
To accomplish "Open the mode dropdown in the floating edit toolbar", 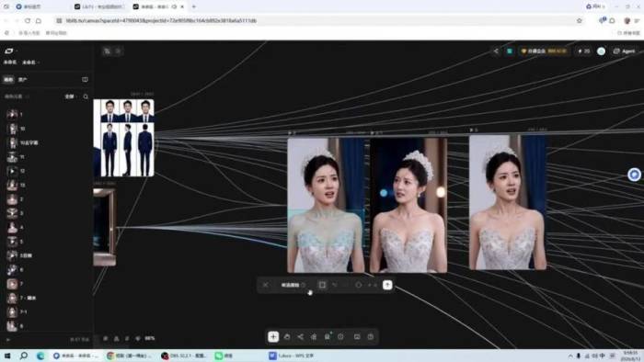I will click(x=293, y=285).
